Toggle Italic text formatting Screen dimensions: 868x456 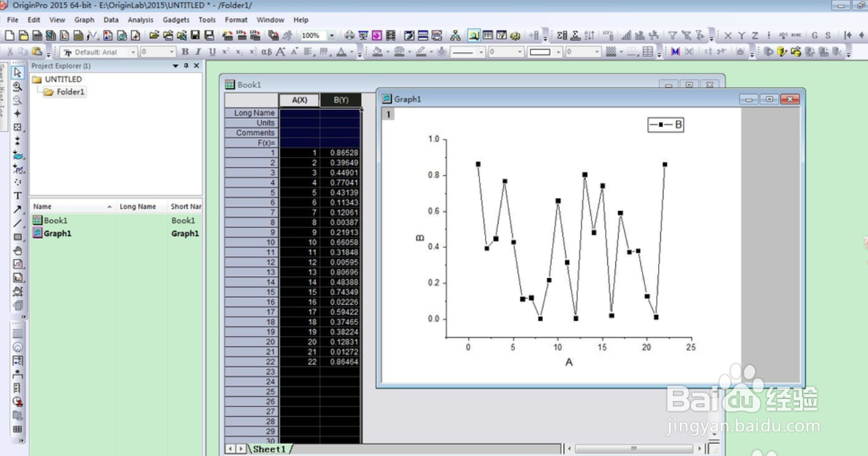point(198,52)
